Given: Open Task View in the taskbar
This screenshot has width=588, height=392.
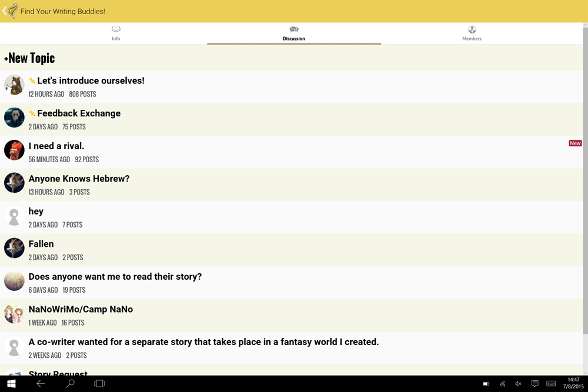Looking at the screenshot, I should coord(99,384).
